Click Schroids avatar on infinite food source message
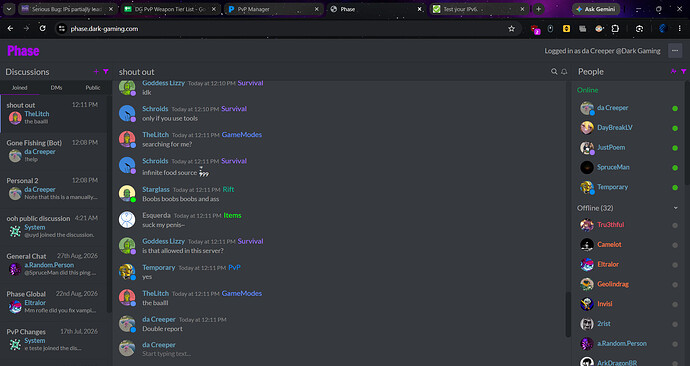The width and height of the screenshot is (690, 366). (127, 165)
